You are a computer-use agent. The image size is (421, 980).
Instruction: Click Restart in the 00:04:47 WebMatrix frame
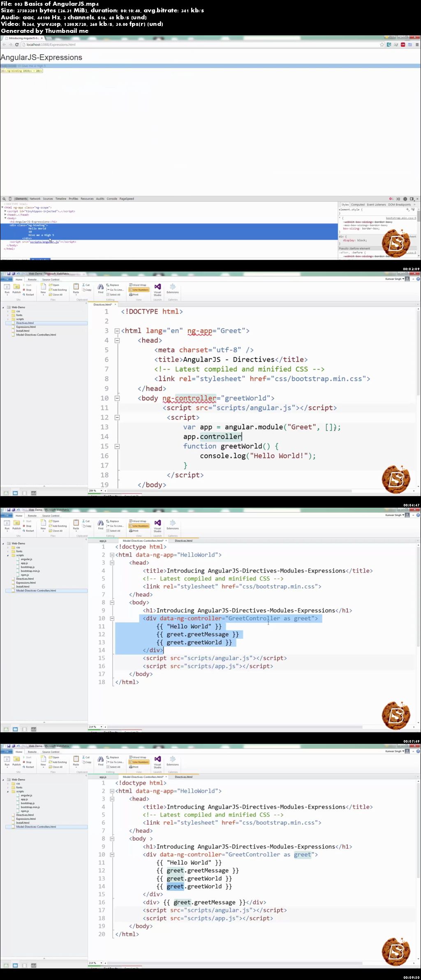pos(28,294)
